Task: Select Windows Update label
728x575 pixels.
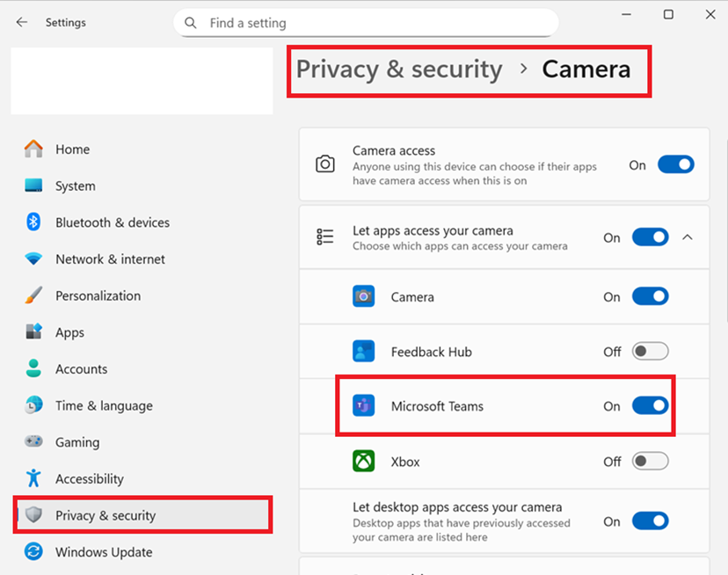Action: [x=104, y=552]
